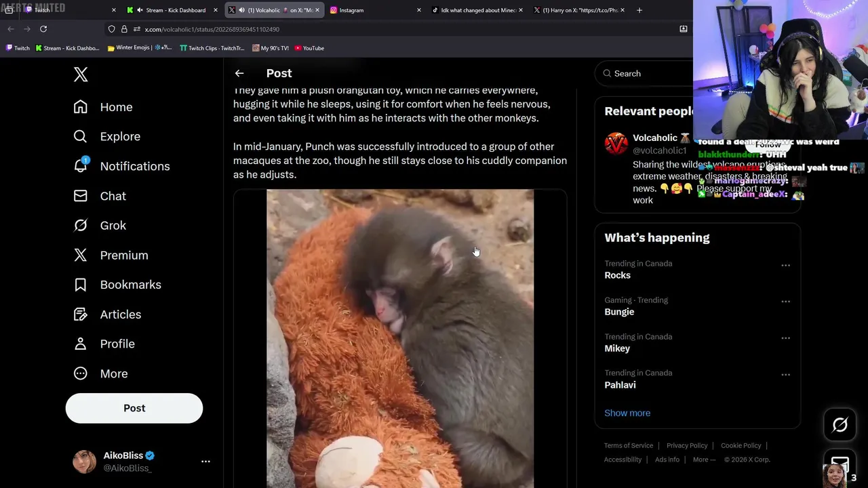The image size is (868, 488).
Task: Open Terms of Service footer link
Action: click(629, 445)
